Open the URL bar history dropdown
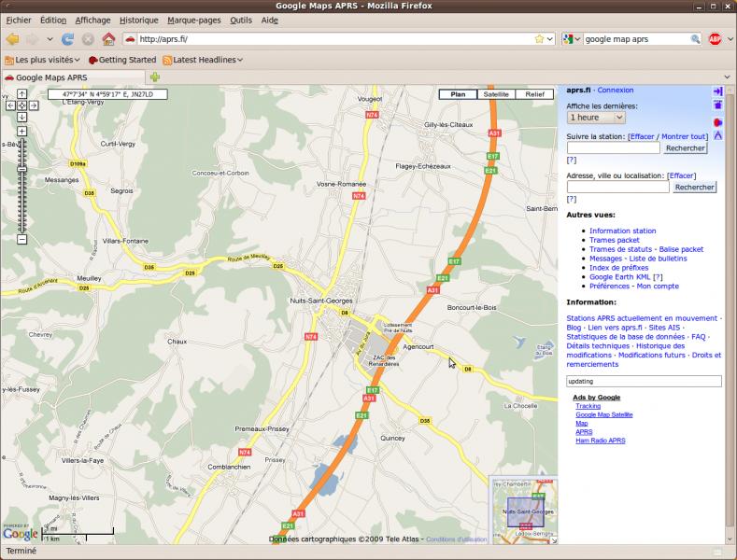 click(x=549, y=39)
